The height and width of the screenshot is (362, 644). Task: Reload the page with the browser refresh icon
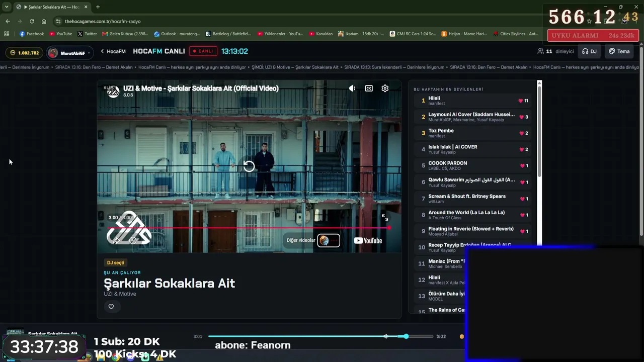32,22
